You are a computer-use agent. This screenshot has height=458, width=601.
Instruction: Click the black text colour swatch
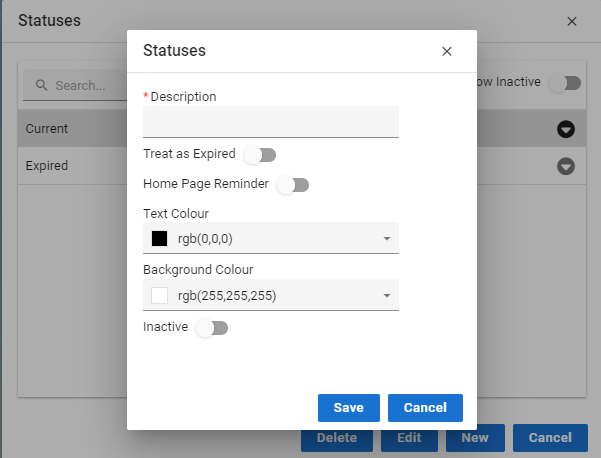(x=159, y=238)
